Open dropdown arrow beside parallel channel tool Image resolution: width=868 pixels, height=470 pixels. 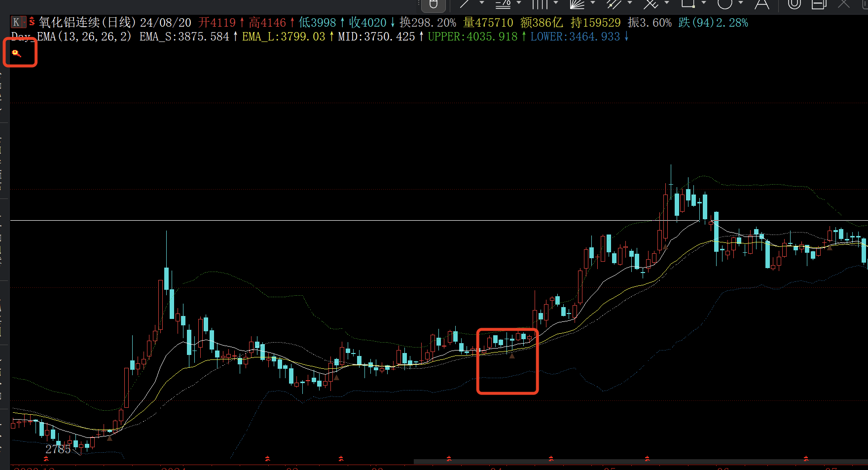[x=630, y=3]
